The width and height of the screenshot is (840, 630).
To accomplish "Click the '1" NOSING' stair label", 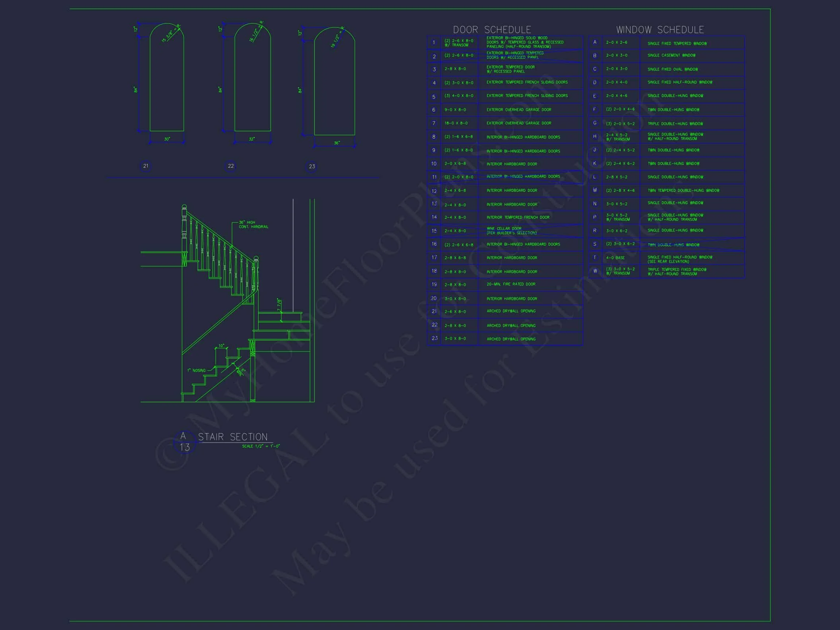I will pyautogui.click(x=197, y=370).
